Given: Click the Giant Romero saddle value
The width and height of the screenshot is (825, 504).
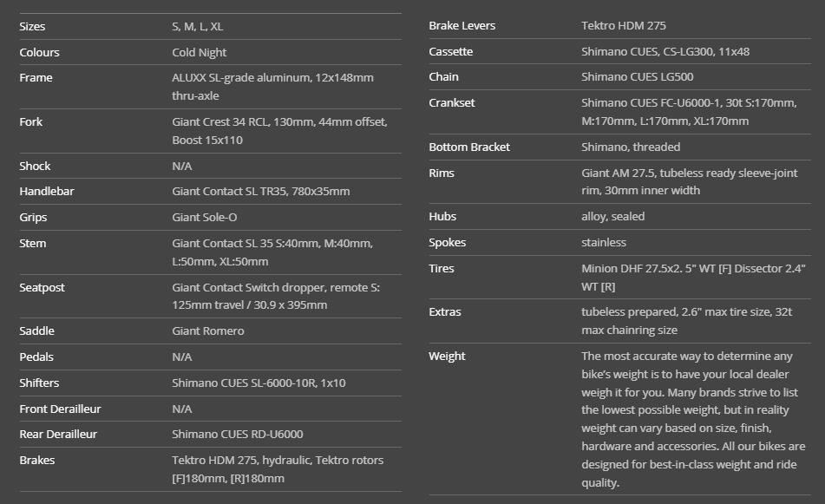Looking at the screenshot, I should pos(207,331).
